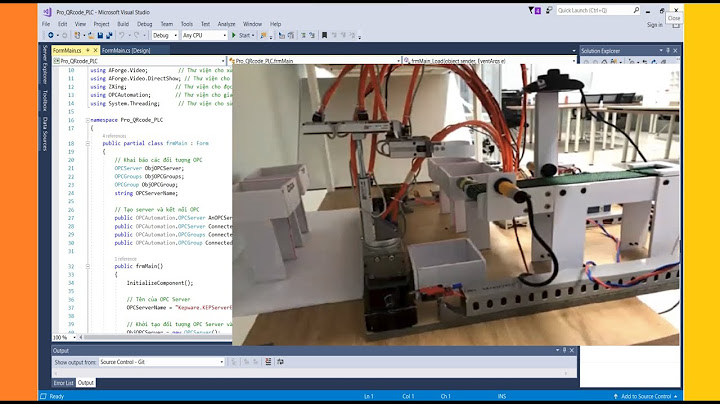Collapse the frmMain class outline
The image size is (720, 404).
tap(88, 143)
